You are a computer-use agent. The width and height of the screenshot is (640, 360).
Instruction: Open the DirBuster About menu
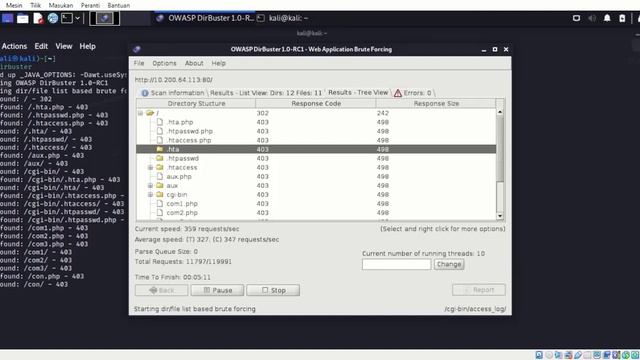194,63
